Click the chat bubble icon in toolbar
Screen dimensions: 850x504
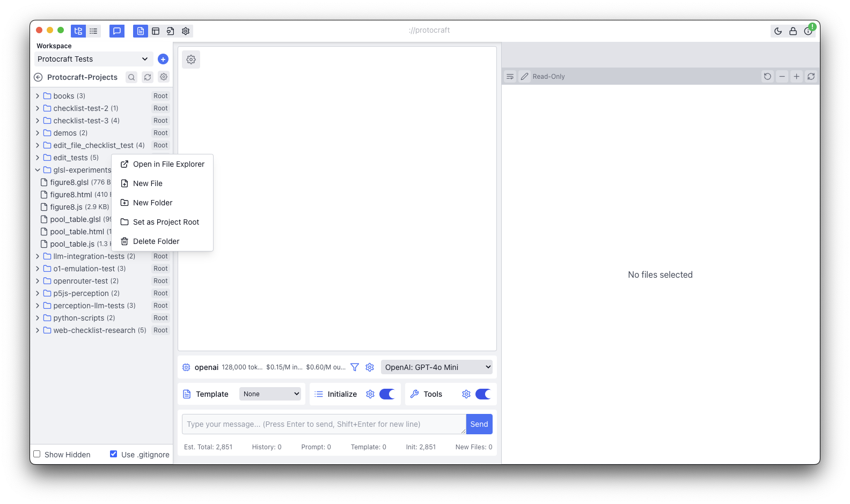tap(117, 31)
